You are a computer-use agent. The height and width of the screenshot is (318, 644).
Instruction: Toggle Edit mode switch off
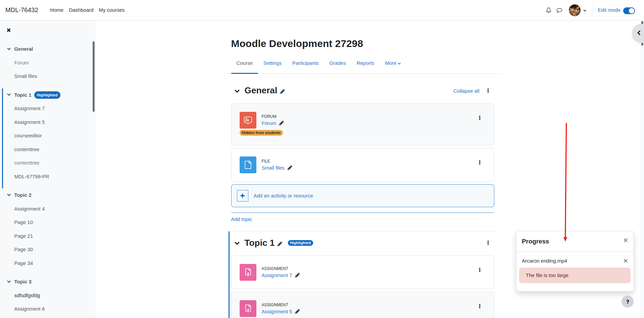629,10
